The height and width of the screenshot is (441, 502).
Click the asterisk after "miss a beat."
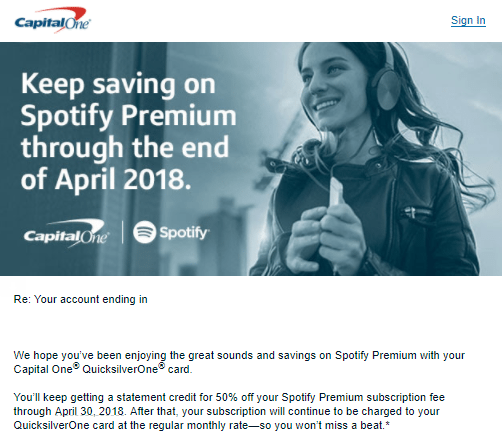(x=387, y=424)
